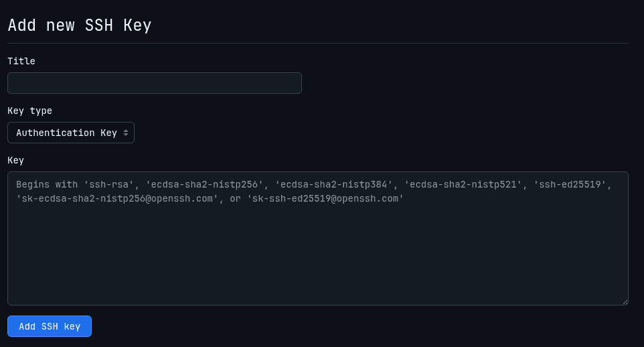Click 'ssh-ed25519' in the Key placeholder

pyautogui.click(x=572, y=184)
